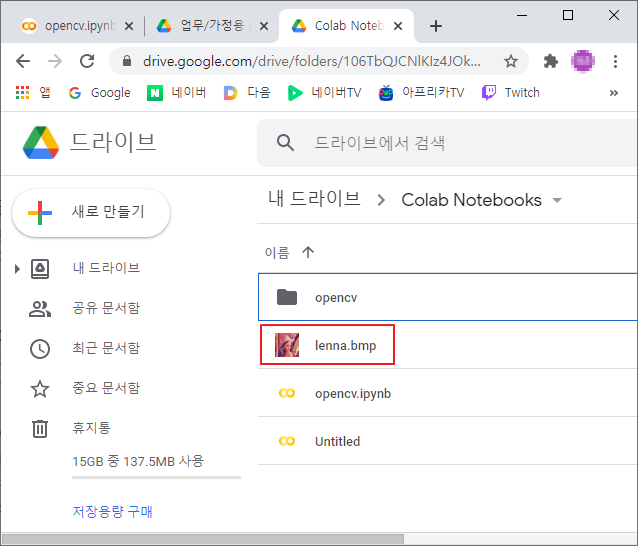Open 최근 문서함 in the sidebar
Screen dimensions: 638x546
point(106,348)
